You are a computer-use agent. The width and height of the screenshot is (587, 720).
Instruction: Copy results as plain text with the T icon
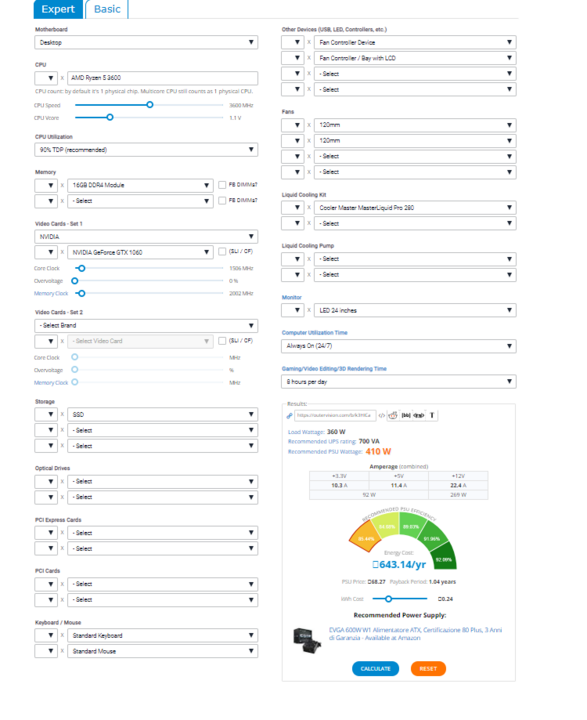[432, 416]
